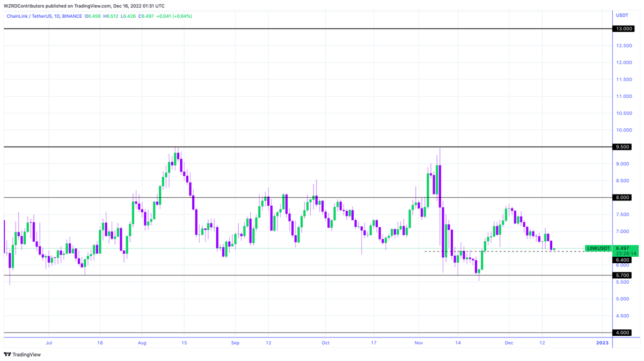Image resolution: width=644 pixels, height=361 pixels.
Task: Click the 10.500 price axis label
Action: click(x=624, y=113)
